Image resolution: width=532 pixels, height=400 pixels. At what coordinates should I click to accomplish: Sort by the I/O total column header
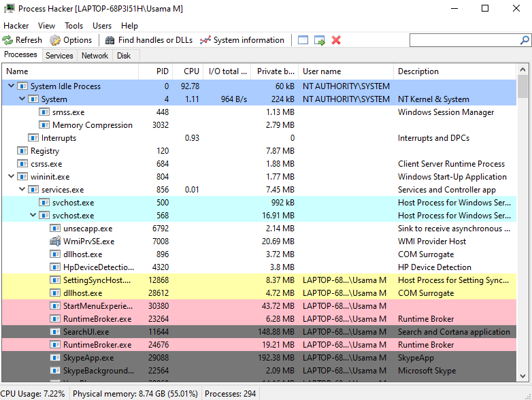227,71
